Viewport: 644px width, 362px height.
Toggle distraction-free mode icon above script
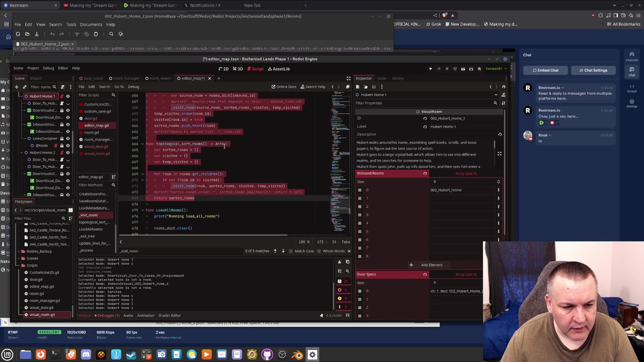coord(348,78)
